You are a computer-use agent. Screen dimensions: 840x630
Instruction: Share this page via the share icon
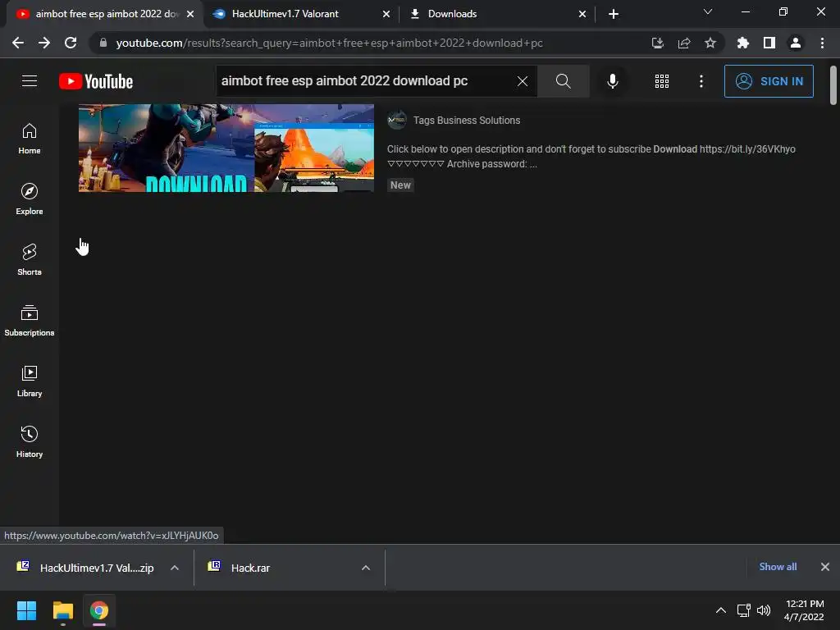(683, 43)
